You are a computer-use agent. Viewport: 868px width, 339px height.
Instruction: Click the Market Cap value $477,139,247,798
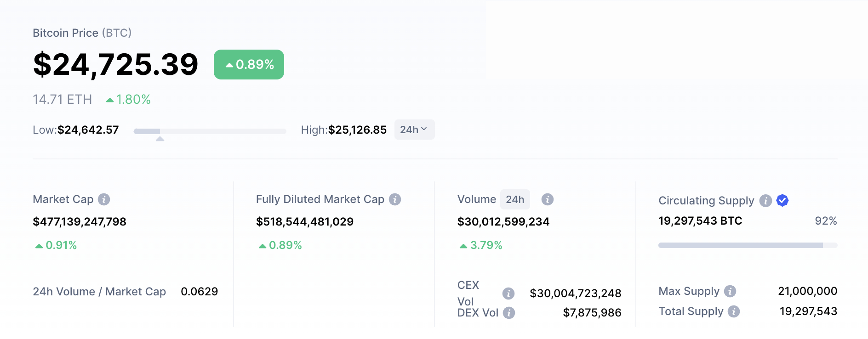80,222
